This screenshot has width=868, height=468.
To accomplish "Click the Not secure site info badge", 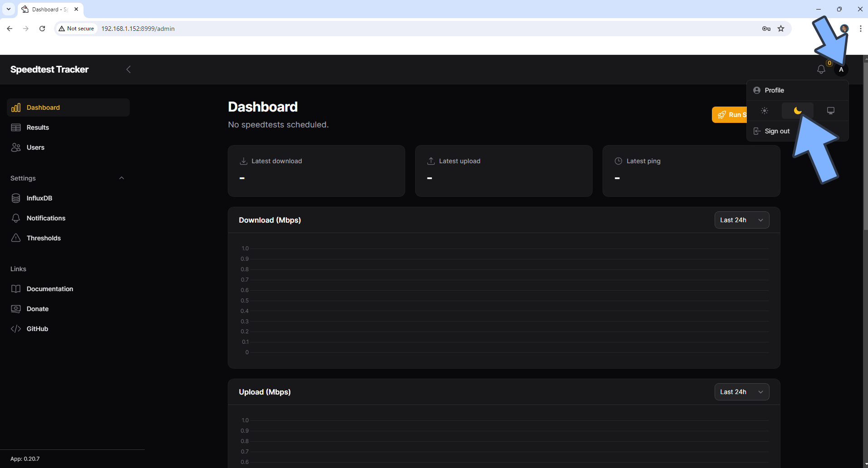I will tap(76, 29).
